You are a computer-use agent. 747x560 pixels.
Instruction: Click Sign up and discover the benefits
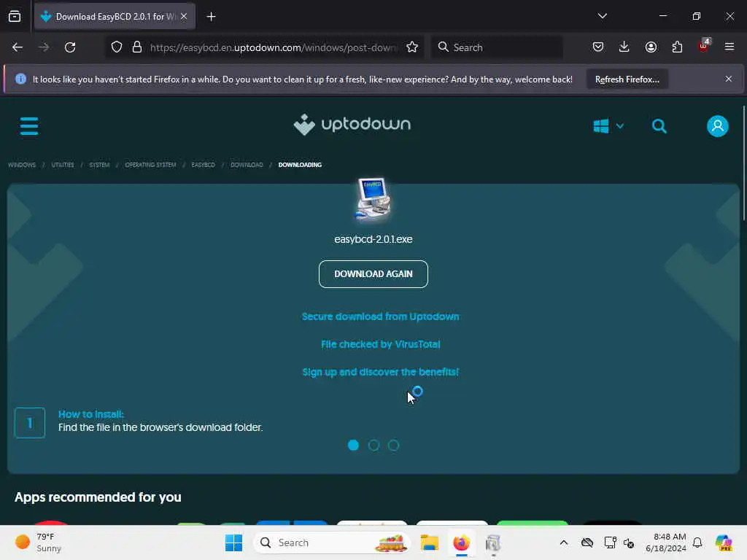coord(380,372)
